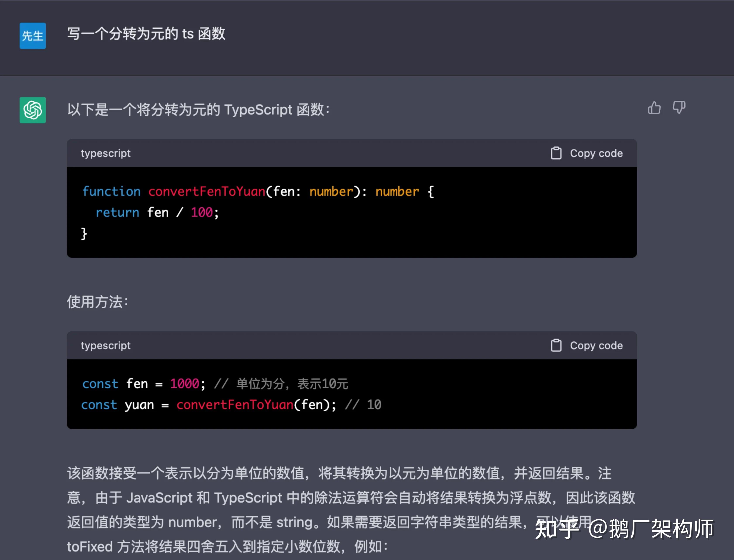This screenshot has width=734, height=560.
Task: Click the typescript label on the second code block
Action: coord(106,345)
